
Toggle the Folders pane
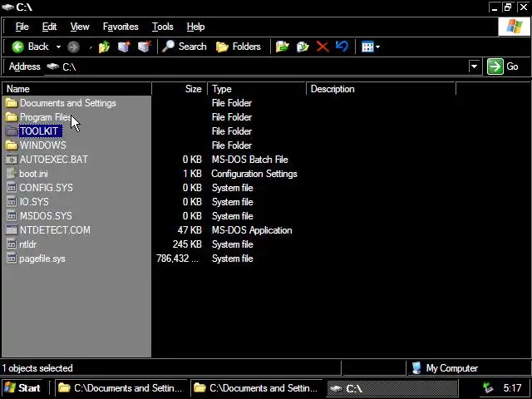(x=239, y=47)
